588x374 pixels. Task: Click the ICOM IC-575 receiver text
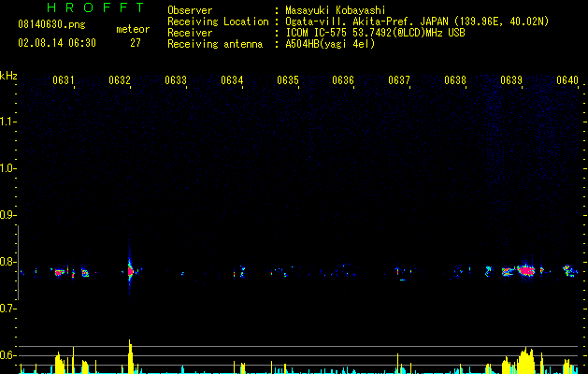[375, 33]
